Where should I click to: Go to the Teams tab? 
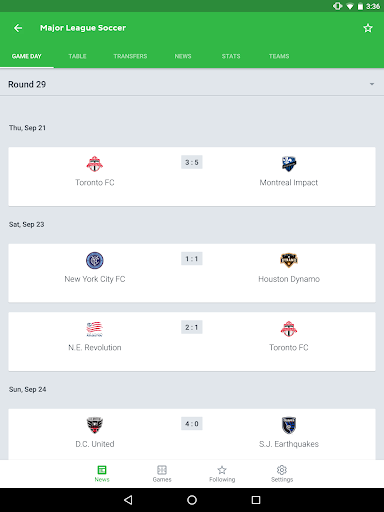279,56
